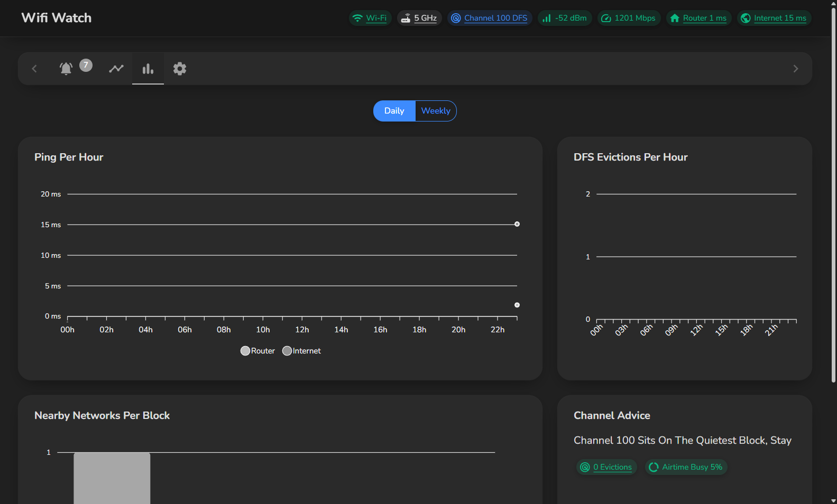Click the Channel 100 DFS chip
Viewport: 837px width, 504px height.
coord(490,18)
